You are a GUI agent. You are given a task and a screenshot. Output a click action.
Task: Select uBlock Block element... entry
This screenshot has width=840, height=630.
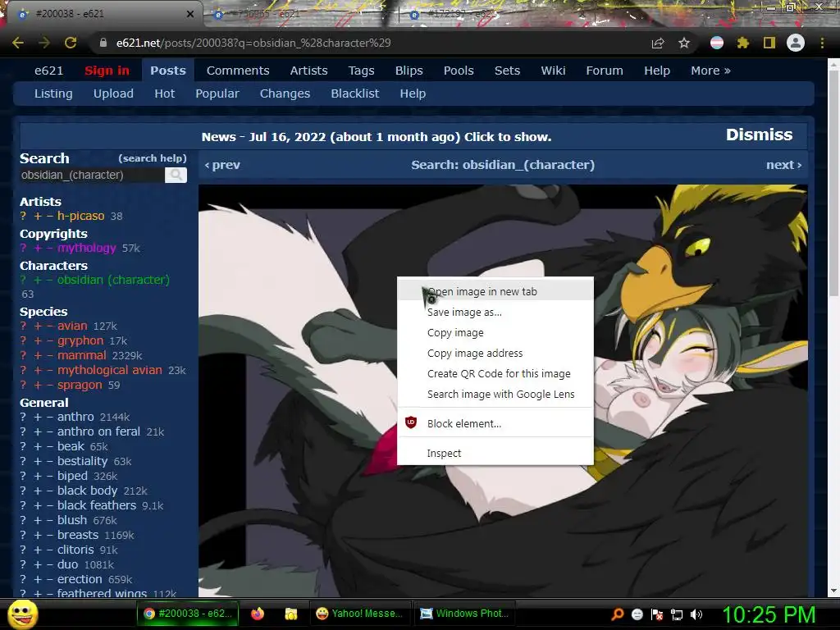point(495,423)
